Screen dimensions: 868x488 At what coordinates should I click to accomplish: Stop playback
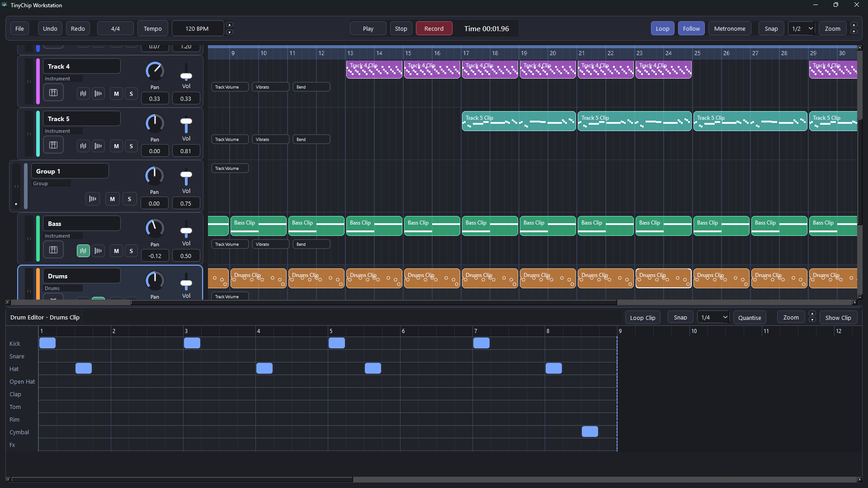[401, 28]
